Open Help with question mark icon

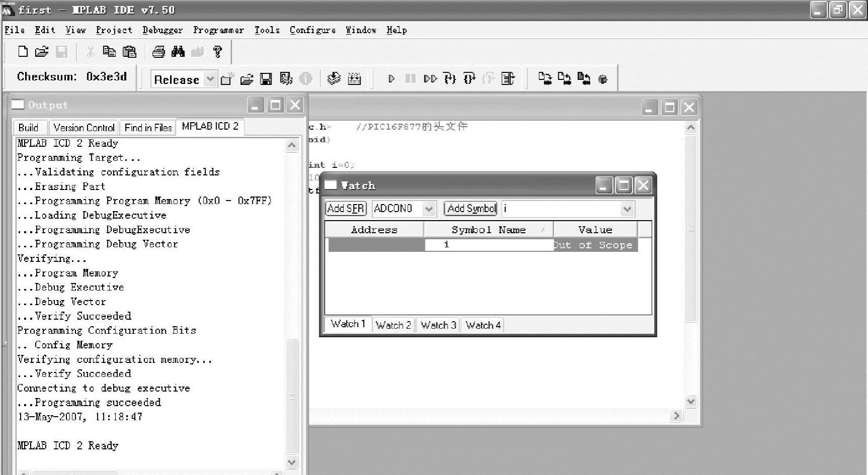coord(217,51)
